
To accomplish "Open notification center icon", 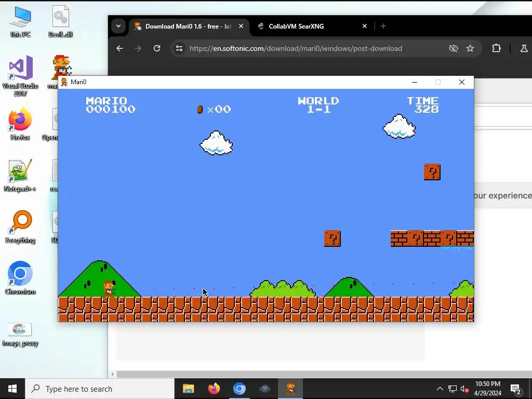I will [x=516, y=389].
